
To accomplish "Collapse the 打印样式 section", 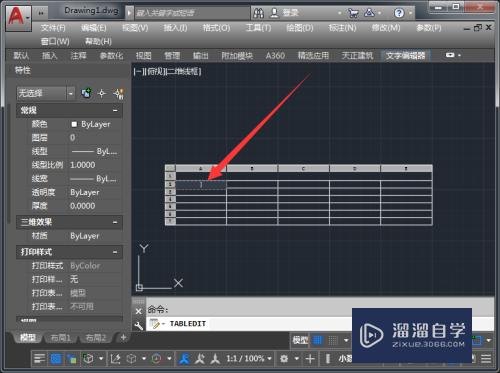I will click(115, 252).
